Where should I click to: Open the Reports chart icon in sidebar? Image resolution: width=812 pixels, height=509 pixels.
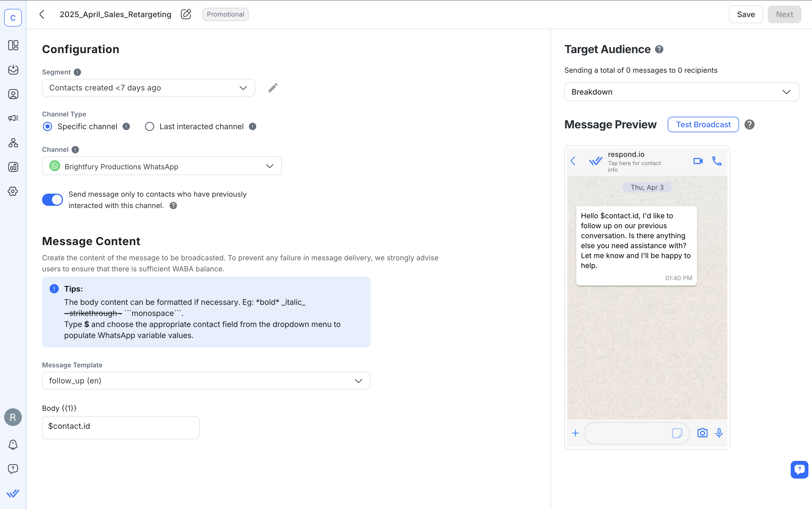13,167
